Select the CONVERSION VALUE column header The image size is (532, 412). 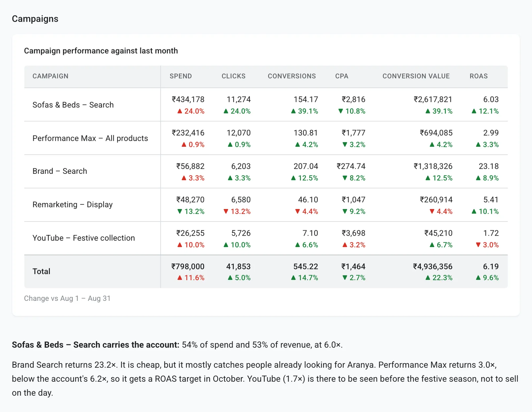pos(416,76)
